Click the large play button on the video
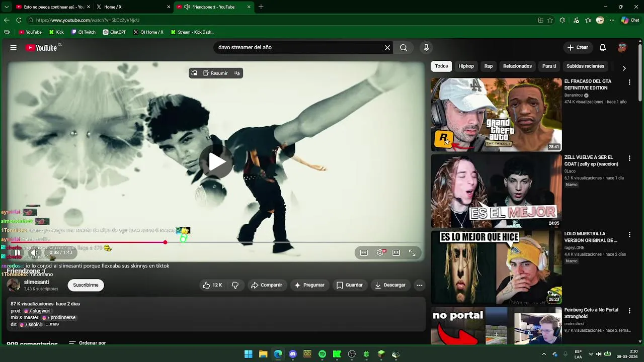644x362 pixels. pyautogui.click(x=217, y=162)
